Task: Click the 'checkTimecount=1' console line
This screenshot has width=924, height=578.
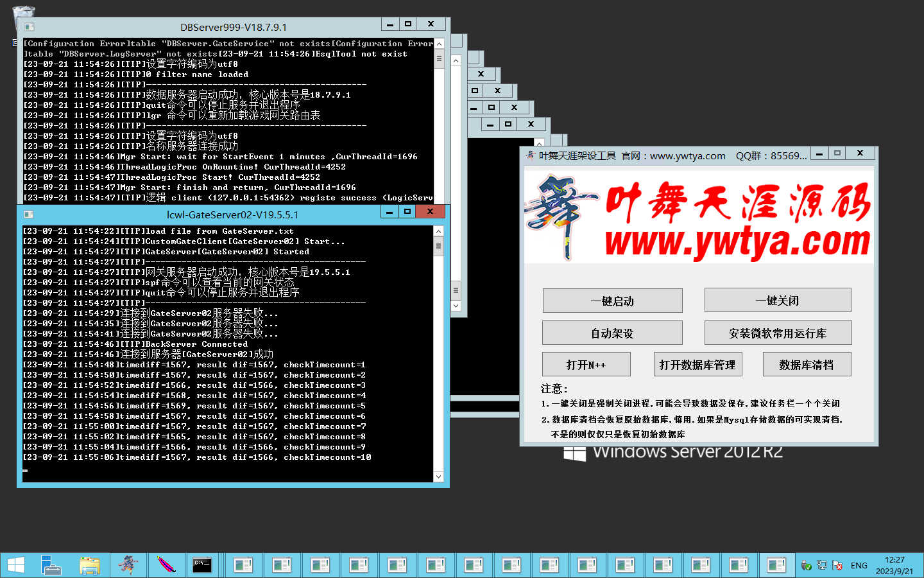Action: 194,365
